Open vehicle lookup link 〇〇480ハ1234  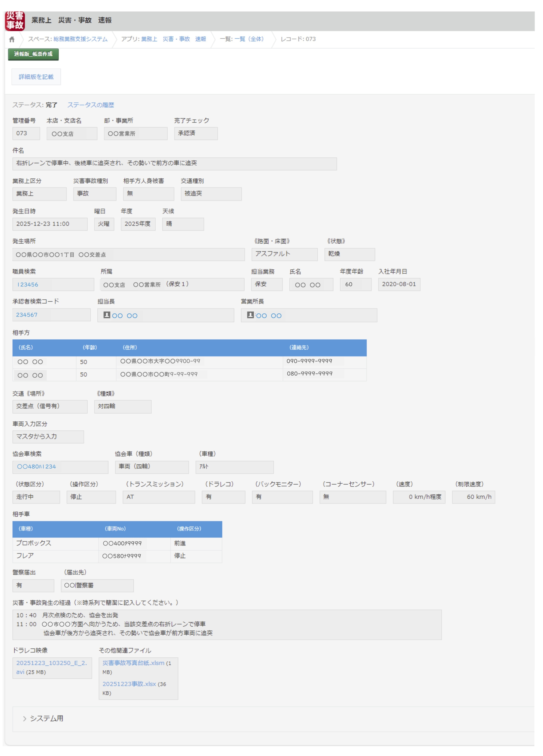[x=36, y=467]
